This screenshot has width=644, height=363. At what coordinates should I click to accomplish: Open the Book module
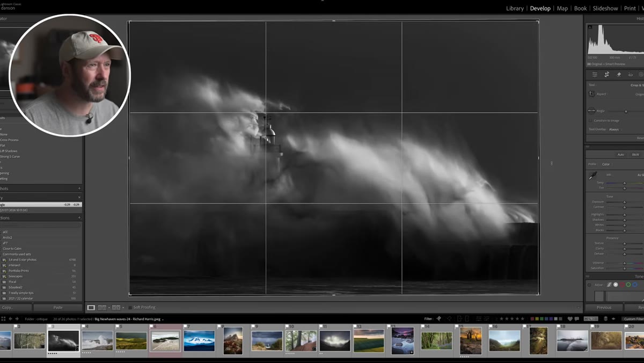coord(581,8)
